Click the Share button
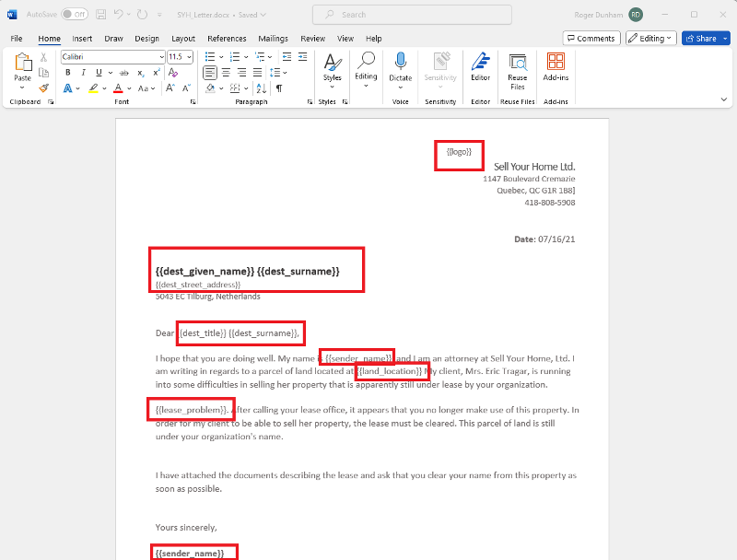 coord(701,38)
